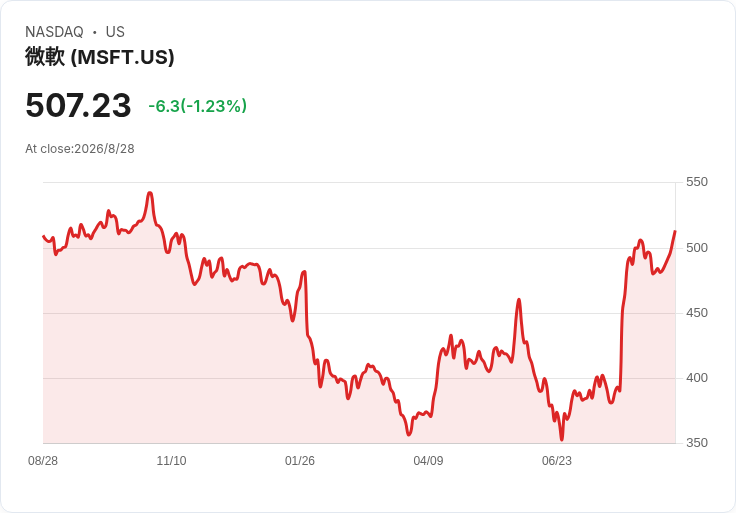This screenshot has height=513, width=736.
Task: Select the 04/09 date axis label
Action: (x=428, y=460)
